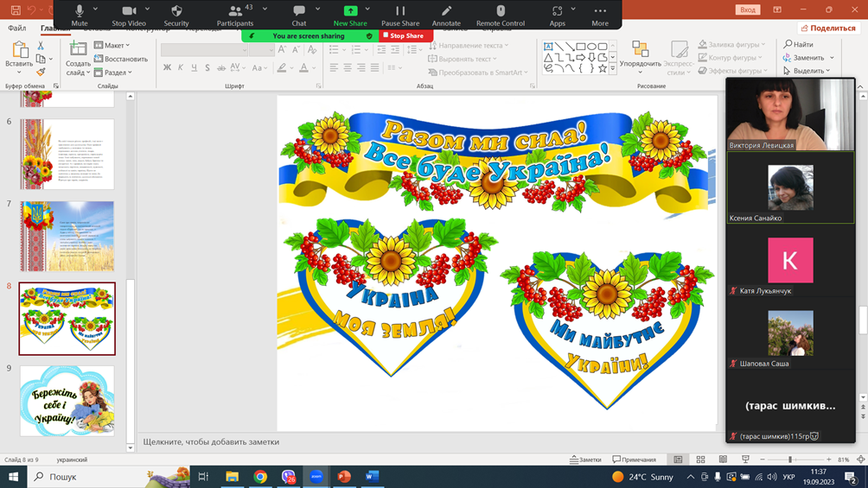The width and height of the screenshot is (868, 488).
Task: Click zoom in plus button
Action: pos(829,459)
